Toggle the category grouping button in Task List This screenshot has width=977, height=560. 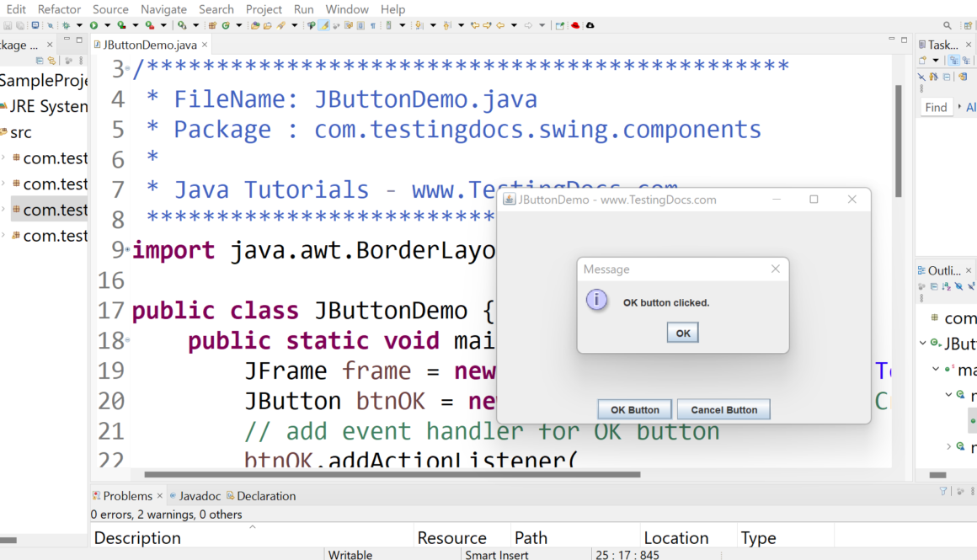(x=955, y=60)
